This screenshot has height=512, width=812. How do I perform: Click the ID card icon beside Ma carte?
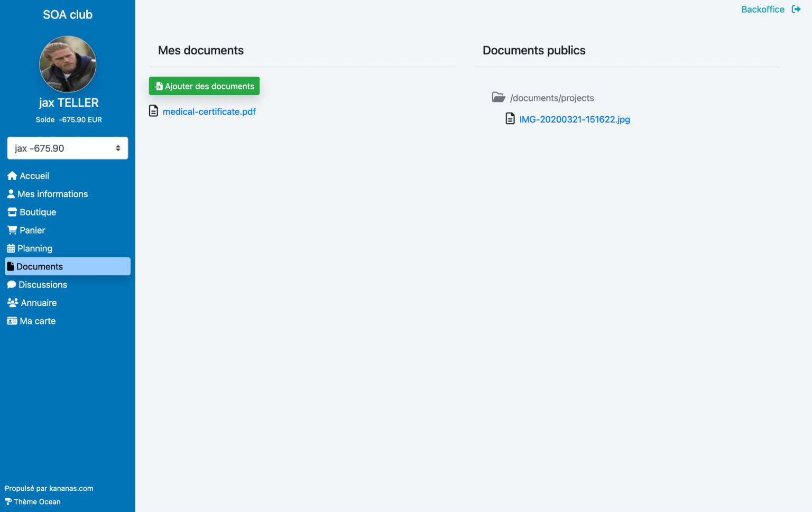[x=12, y=321]
